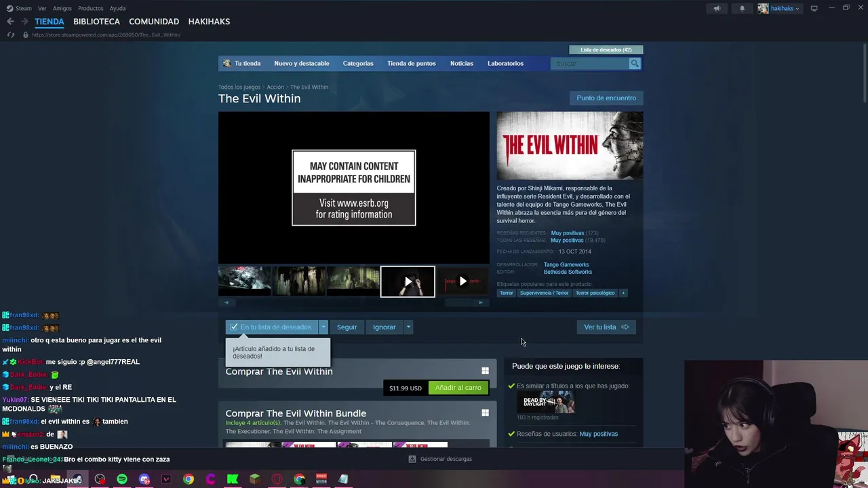Open the Punto de encuentro button
This screenshot has height=488, width=868.
(606, 98)
